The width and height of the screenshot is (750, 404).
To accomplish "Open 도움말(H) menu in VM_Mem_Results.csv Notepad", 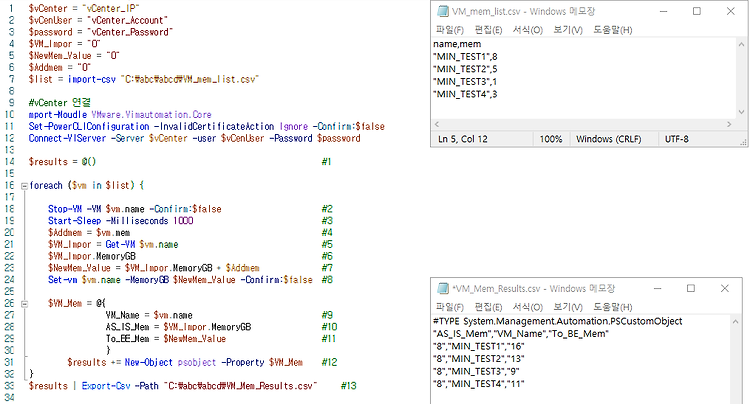I will tap(613, 306).
